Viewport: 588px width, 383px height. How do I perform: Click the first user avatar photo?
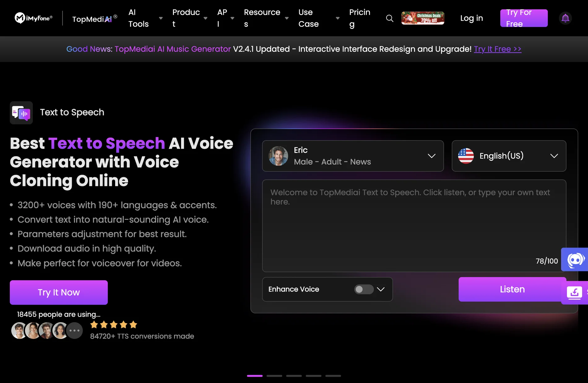click(x=19, y=331)
